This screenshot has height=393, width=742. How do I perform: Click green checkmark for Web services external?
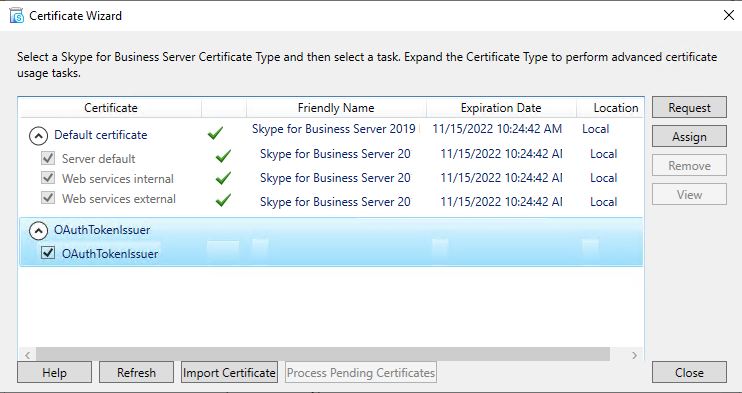223,200
